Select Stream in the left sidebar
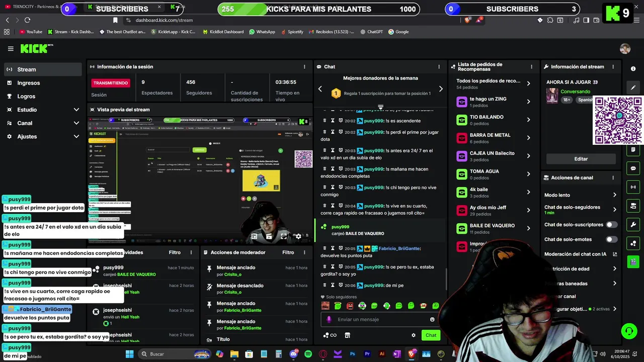 coord(42,69)
